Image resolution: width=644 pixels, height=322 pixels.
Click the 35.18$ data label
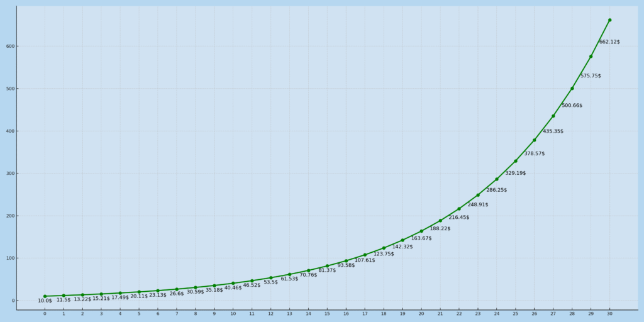pos(214,290)
